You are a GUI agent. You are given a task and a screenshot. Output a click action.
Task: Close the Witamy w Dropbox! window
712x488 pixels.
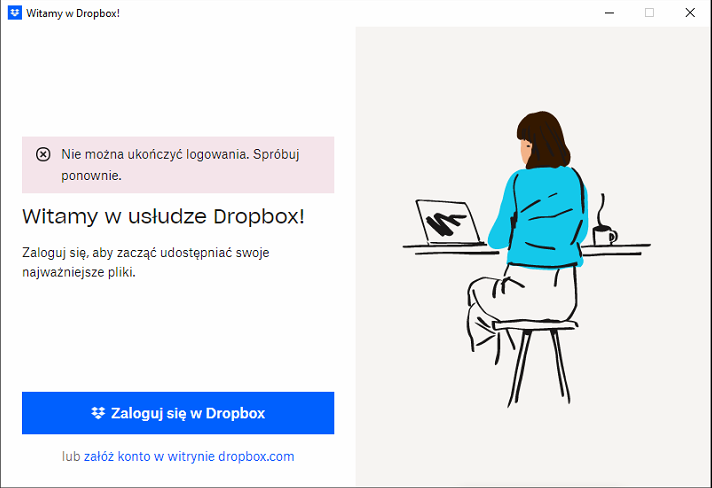[x=690, y=13]
